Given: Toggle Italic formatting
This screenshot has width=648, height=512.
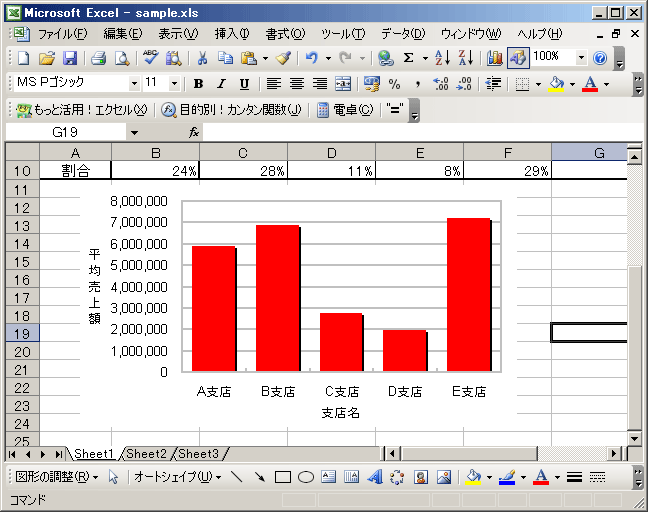Looking at the screenshot, I should 222,84.
